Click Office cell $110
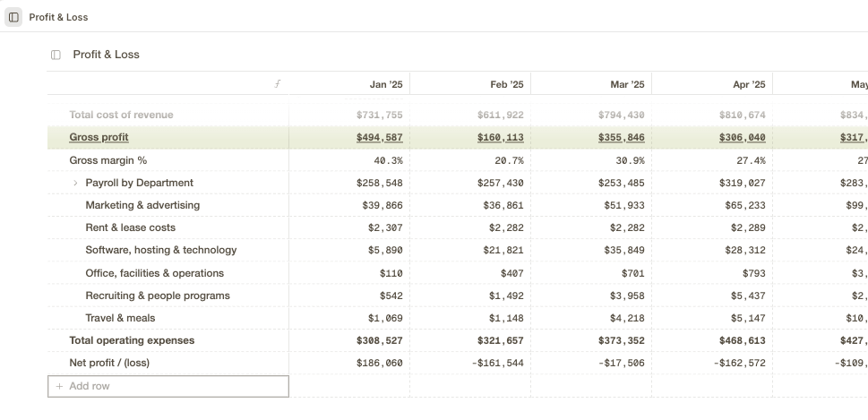Image resolution: width=868 pixels, height=420 pixels. 391,273
